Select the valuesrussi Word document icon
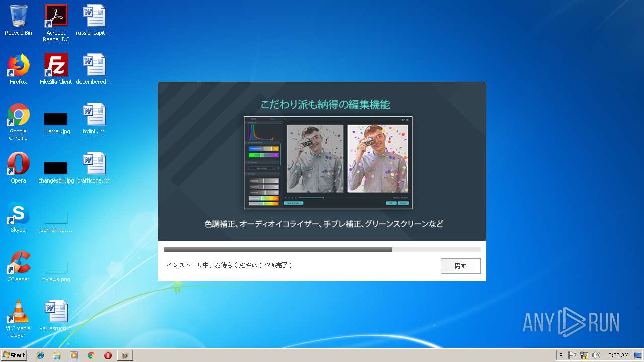The width and height of the screenshot is (644, 362). [56, 316]
